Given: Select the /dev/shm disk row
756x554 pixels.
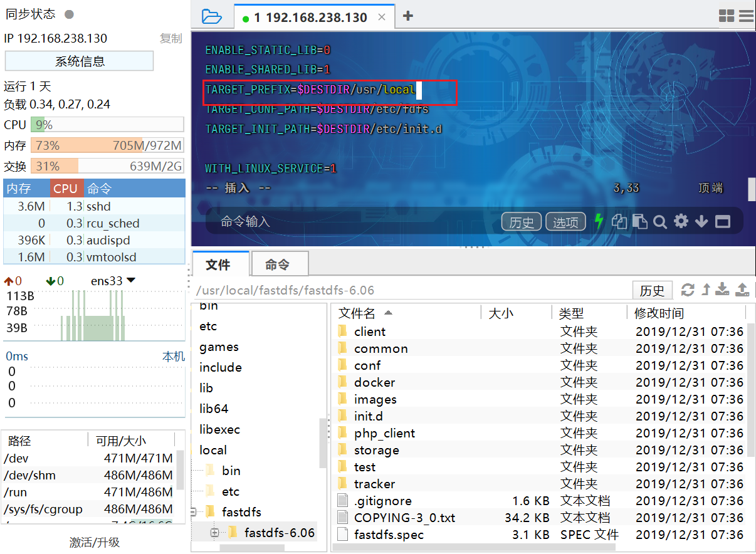Looking at the screenshot, I should click(88, 475).
